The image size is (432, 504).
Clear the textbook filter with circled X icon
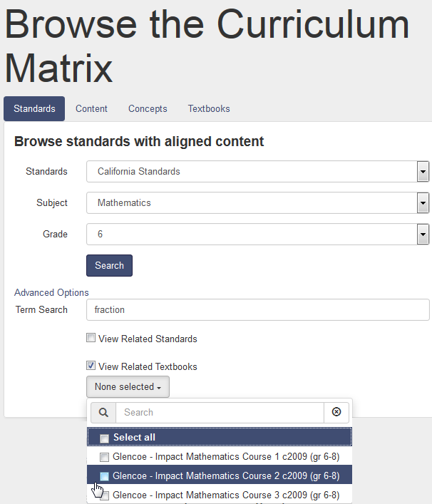(x=336, y=412)
